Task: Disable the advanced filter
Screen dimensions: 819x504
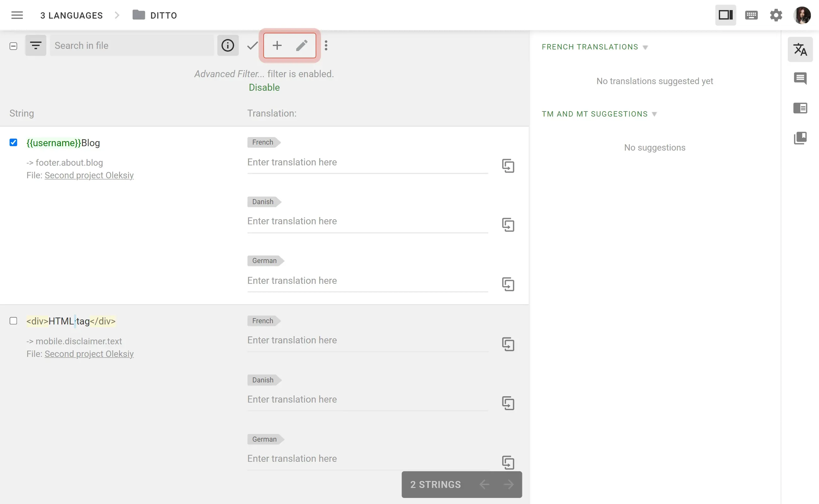Action: click(x=264, y=87)
